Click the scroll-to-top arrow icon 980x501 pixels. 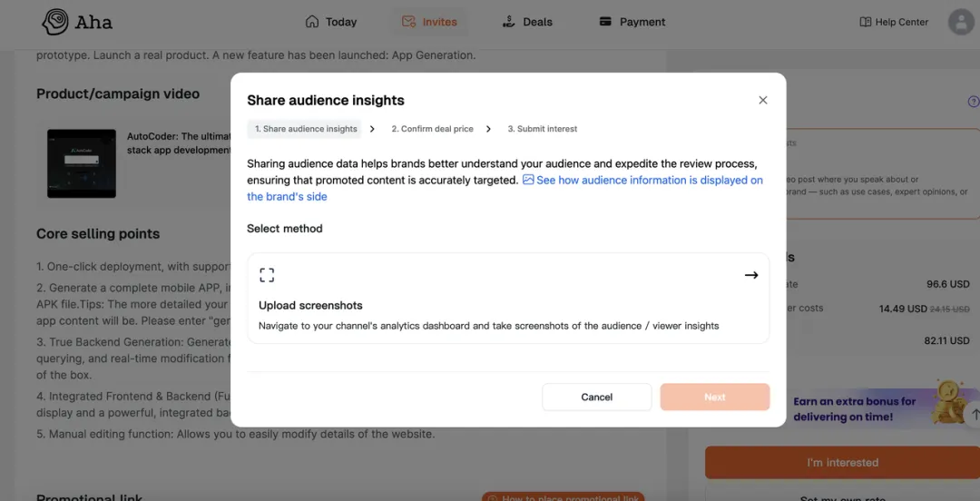pyautogui.click(x=975, y=415)
